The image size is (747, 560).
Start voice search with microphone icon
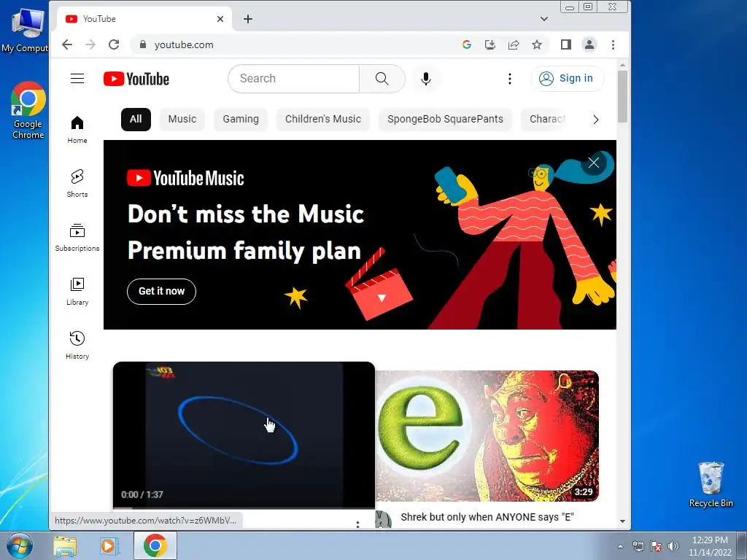426,79
